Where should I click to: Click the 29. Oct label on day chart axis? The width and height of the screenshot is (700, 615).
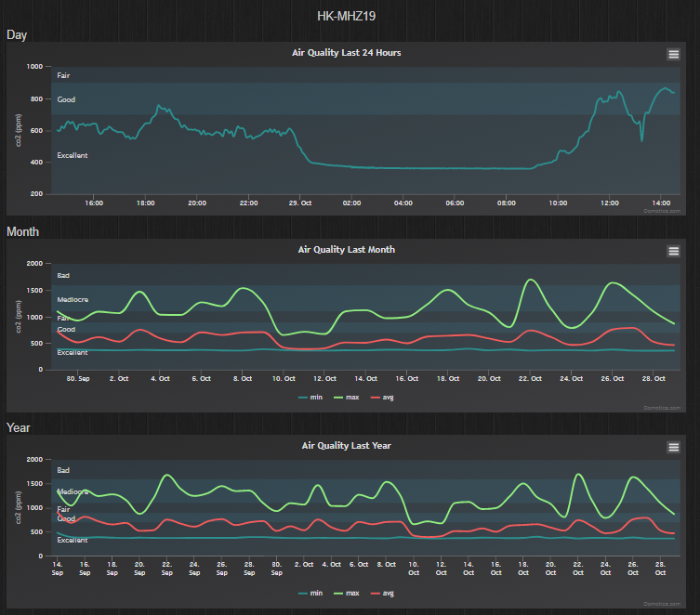coord(300,203)
